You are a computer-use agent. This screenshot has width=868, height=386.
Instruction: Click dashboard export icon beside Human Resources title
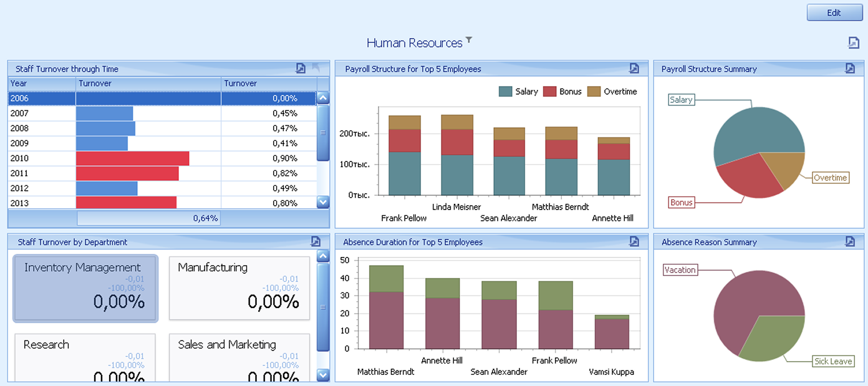854,42
